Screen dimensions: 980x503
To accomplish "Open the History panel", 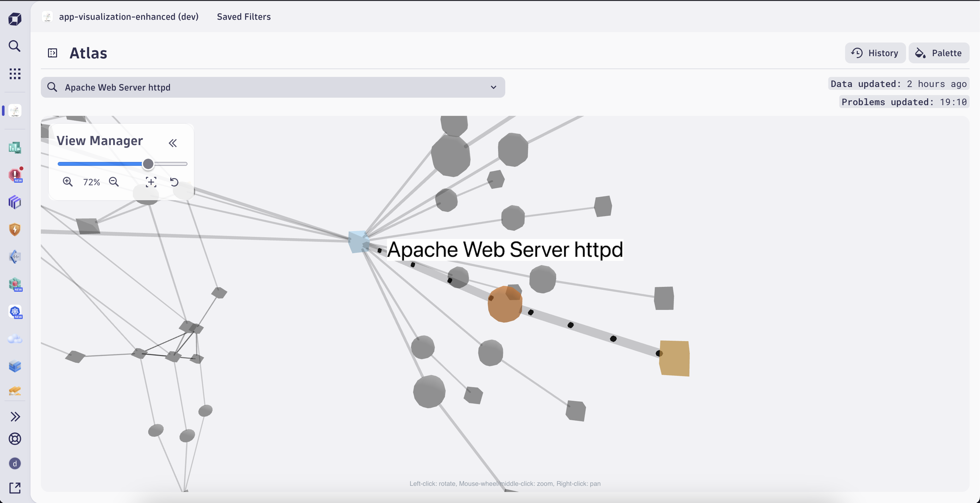I will click(875, 53).
